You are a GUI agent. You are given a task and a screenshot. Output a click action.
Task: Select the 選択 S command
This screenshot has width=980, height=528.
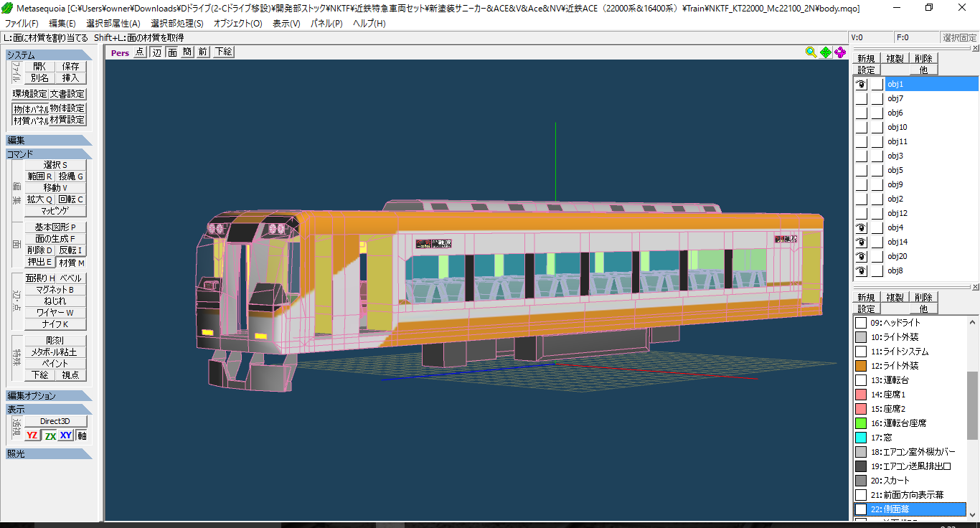[55, 165]
